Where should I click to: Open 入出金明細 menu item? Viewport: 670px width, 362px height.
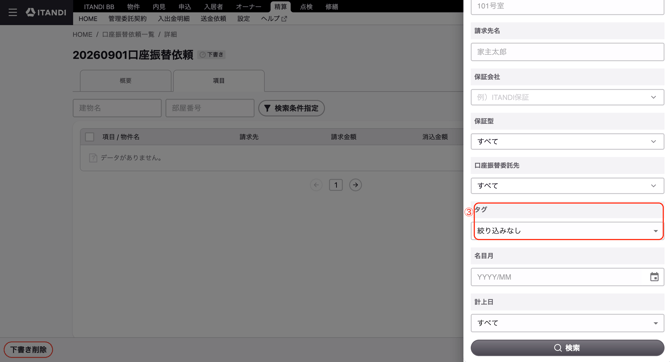coord(173,19)
